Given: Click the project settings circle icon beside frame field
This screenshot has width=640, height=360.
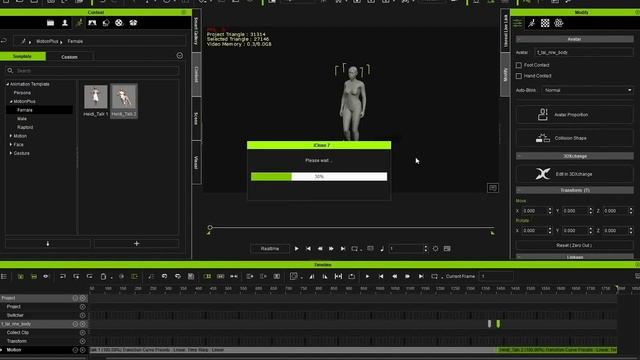Looking at the screenshot, I should click(x=436, y=249).
